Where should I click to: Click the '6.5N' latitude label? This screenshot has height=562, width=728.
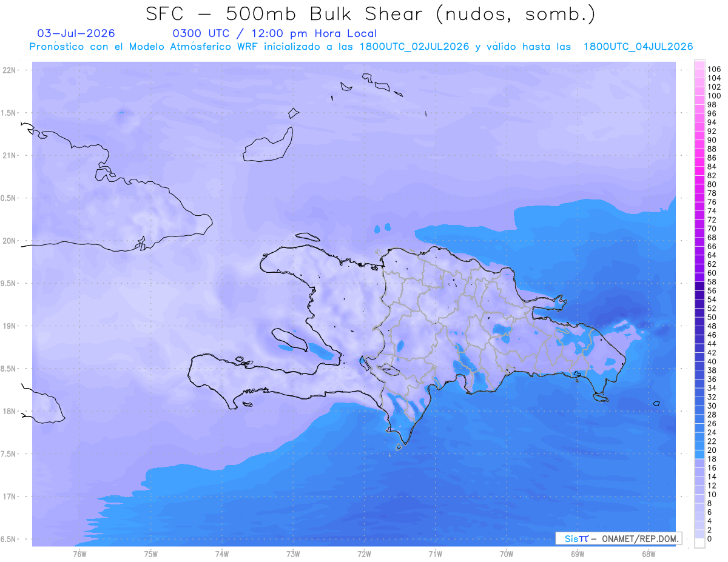pos(8,539)
